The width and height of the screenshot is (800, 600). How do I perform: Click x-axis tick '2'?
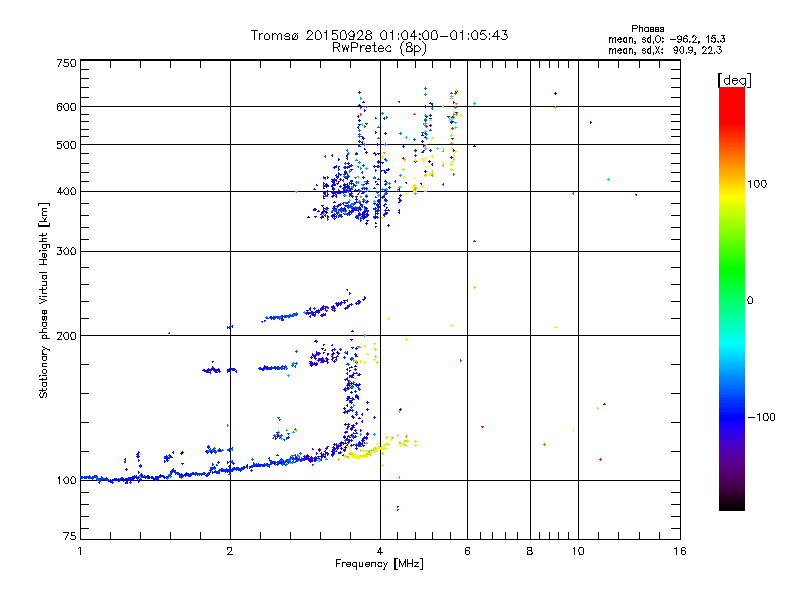pos(230,551)
